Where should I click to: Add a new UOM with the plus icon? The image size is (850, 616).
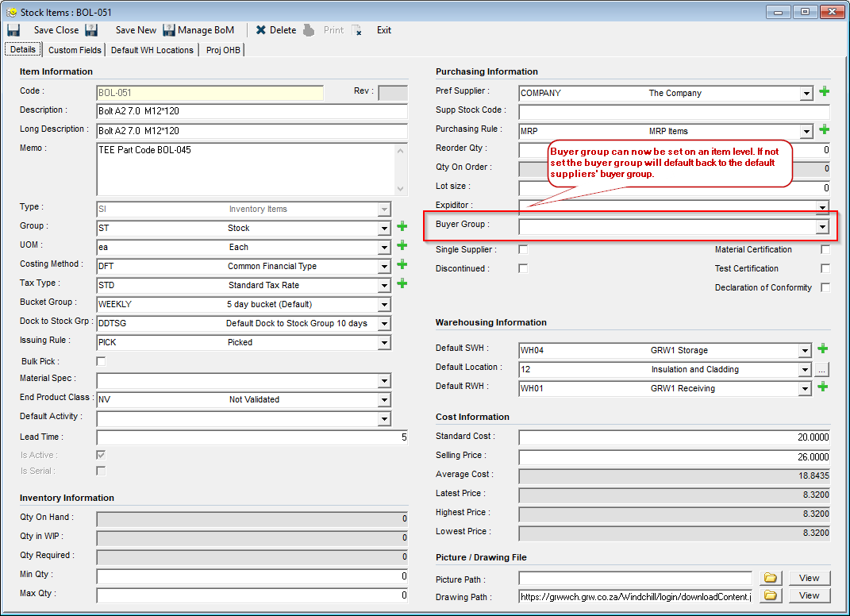point(402,247)
